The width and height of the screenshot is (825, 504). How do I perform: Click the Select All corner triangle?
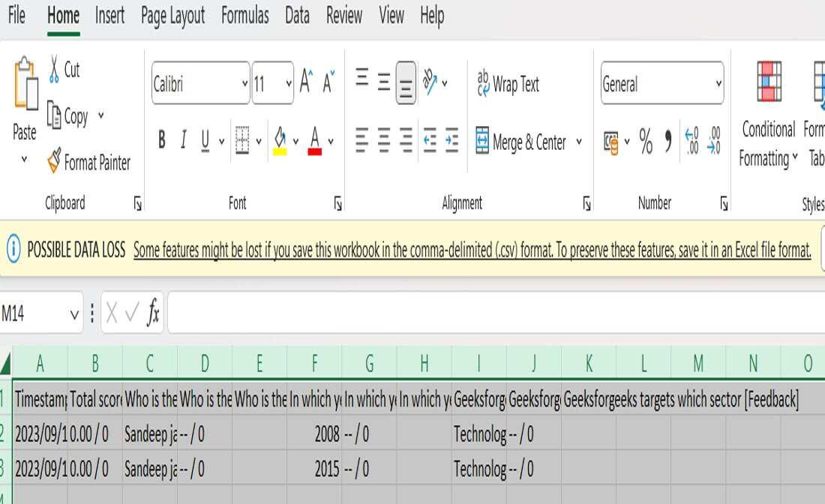[5, 363]
